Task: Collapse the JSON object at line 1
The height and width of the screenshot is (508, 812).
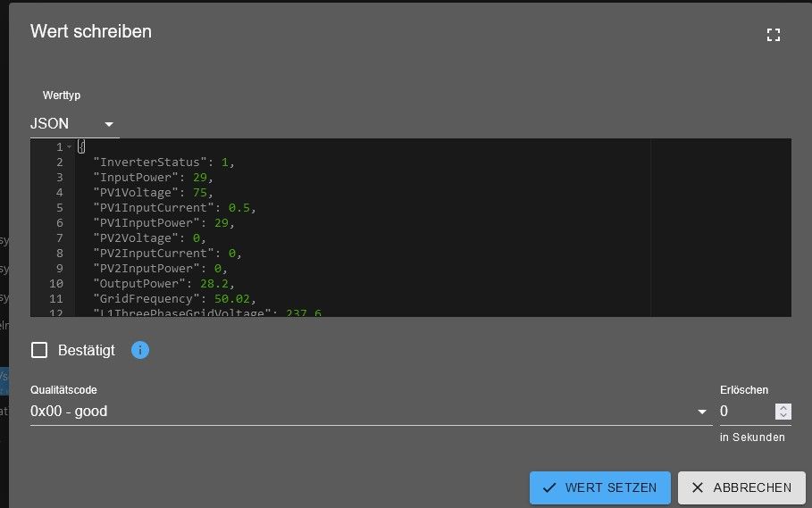Action: tap(70, 147)
